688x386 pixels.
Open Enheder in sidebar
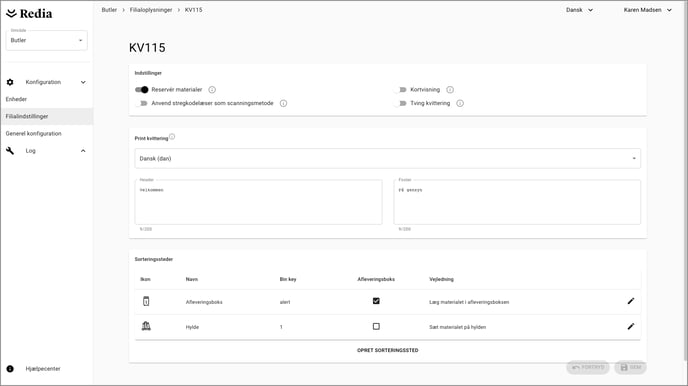(16, 99)
